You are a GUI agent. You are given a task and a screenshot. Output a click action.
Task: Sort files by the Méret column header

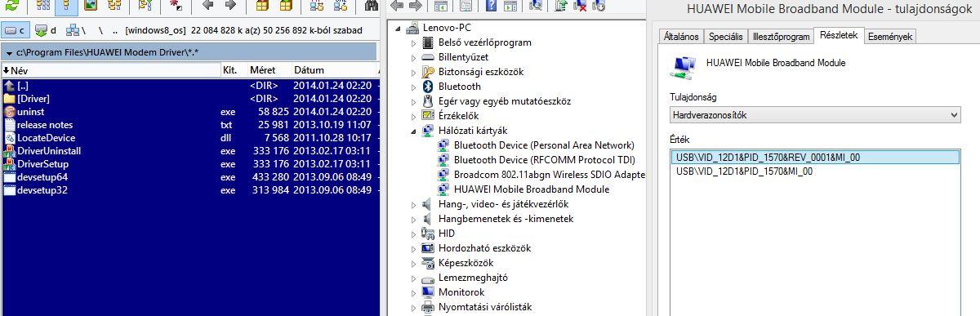(269, 70)
